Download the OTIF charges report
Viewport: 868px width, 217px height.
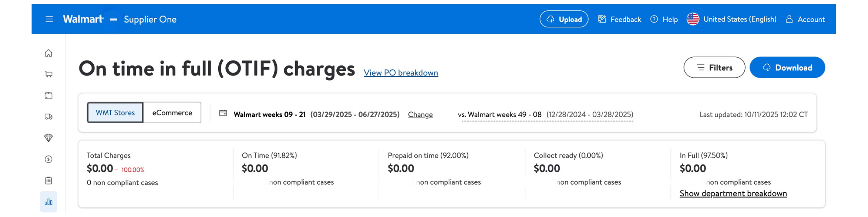point(787,67)
